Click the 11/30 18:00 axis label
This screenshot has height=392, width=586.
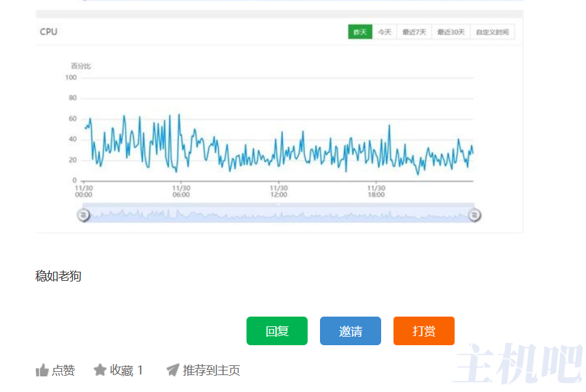(x=376, y=191)
